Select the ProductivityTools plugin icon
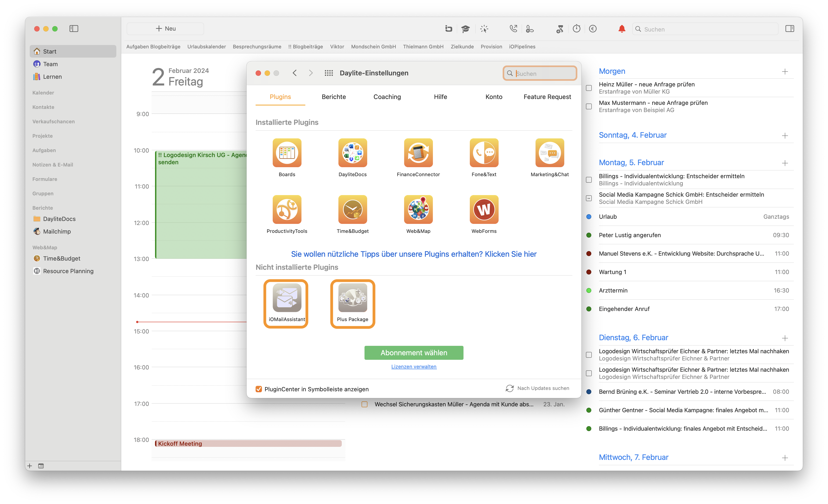Image resolution: width=828 pixels, height=504 pixels. pyautogui.click(x=287, y=210)
